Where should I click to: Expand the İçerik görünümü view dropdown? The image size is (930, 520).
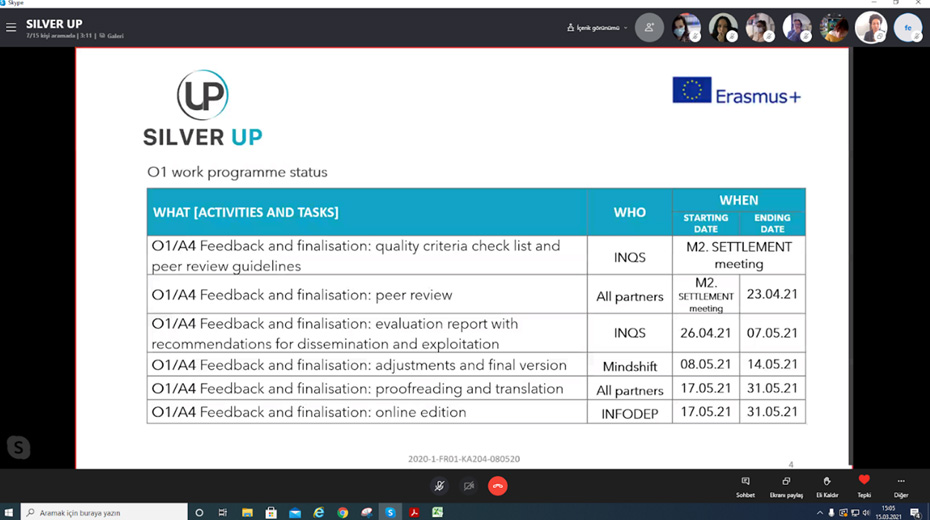click(x=598, y=28)
